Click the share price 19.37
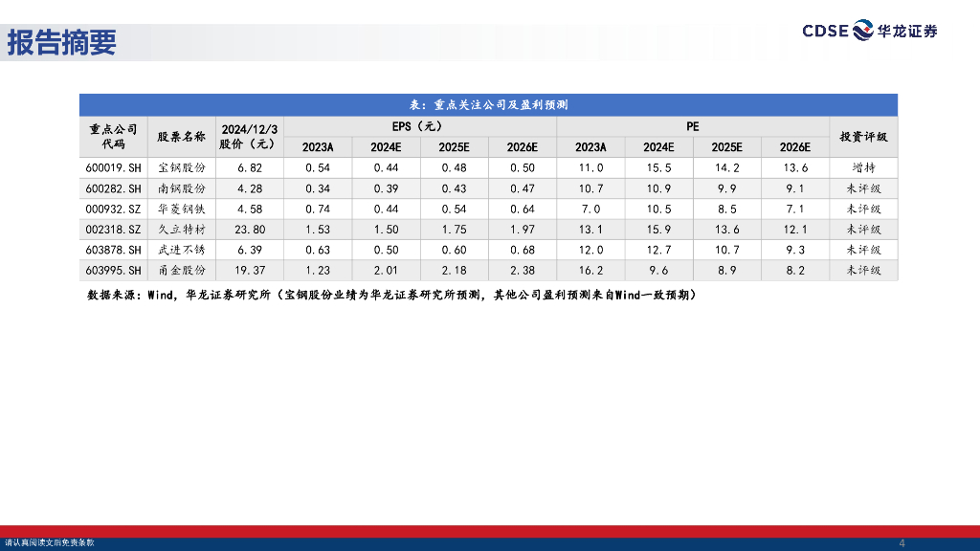980x551 pixels. pyautogui.click(x=250, y=271)
